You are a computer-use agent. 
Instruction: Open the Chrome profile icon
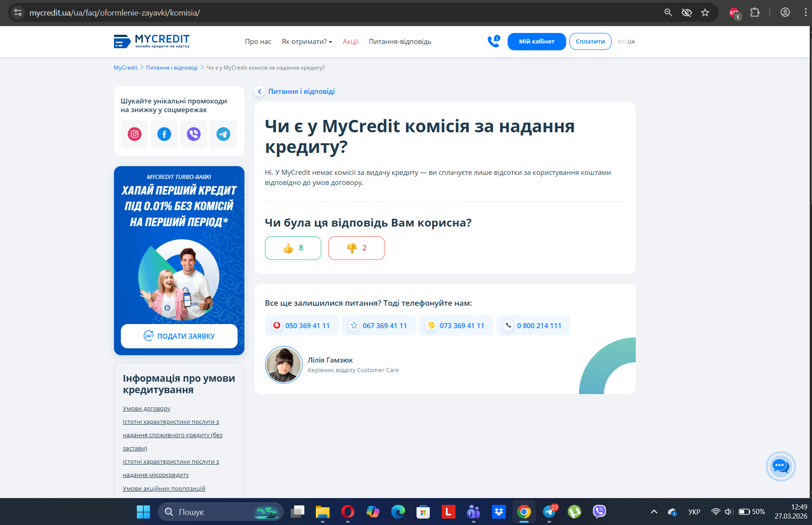coord(785,12)
